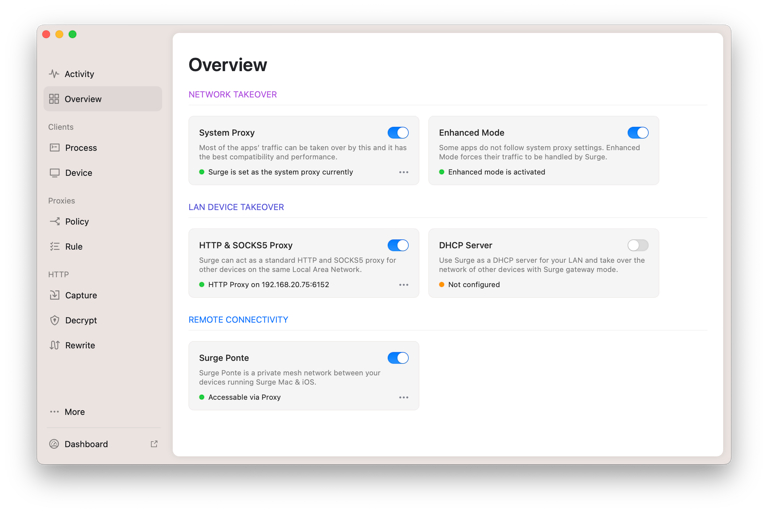768x513 pixels.
Task: Click the Overview page title
Action: [228, 65]
